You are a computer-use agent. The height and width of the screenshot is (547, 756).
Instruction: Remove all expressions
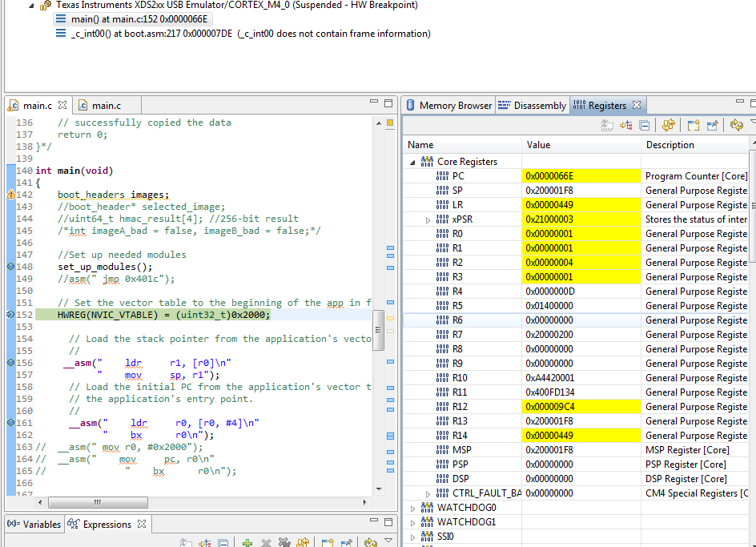pos(284,541)
